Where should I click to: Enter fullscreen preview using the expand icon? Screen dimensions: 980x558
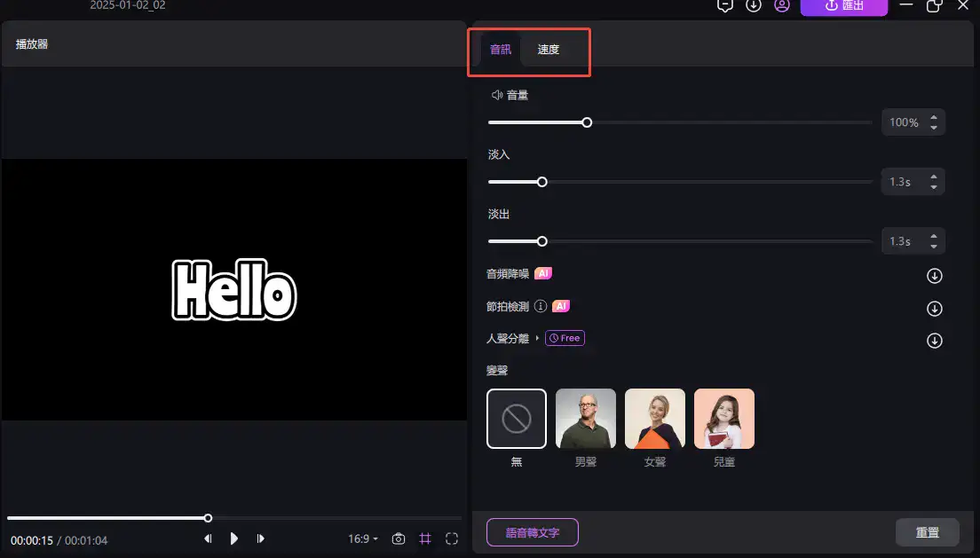pos(451,538)
